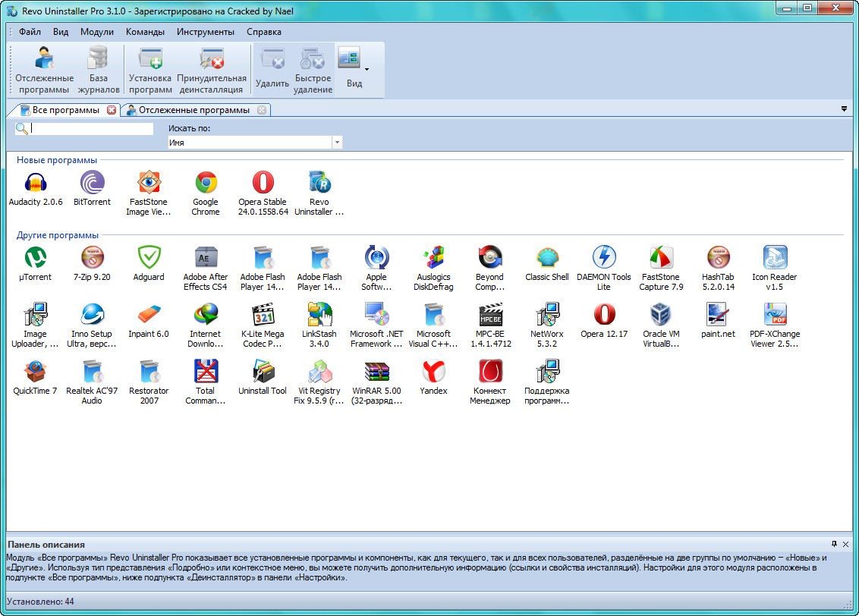Click the program search input field
The height and width of the screenshot is (616, 859).
[x=91, y=129]
